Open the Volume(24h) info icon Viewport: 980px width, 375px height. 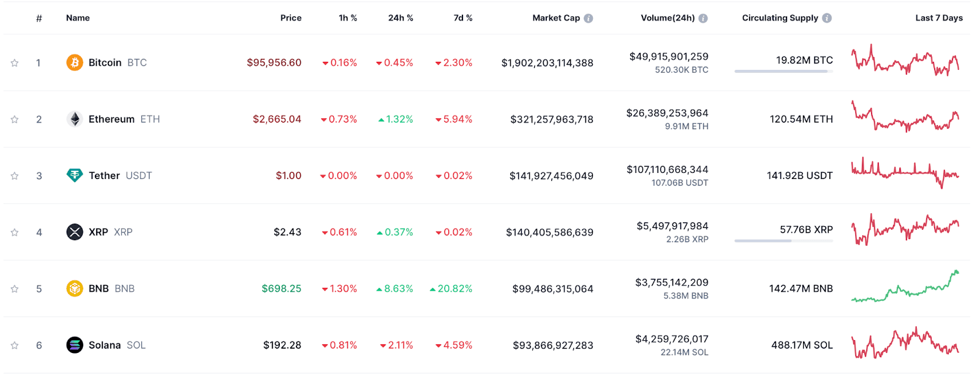point(703,18)
